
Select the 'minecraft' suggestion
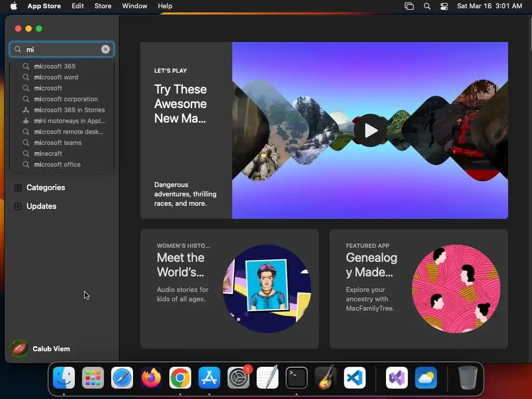pyautogui.click(x=62, y=153)
